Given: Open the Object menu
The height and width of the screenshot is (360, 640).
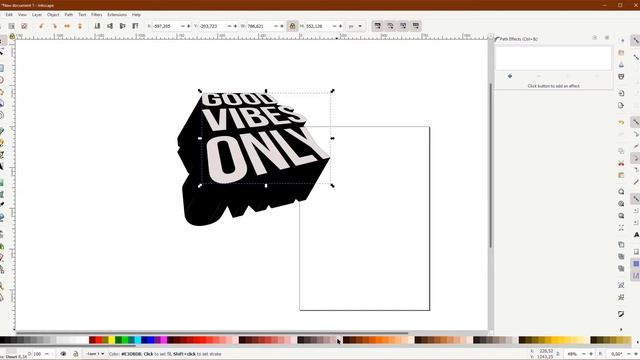Looking at the screenshot, I should coord(53,15).
